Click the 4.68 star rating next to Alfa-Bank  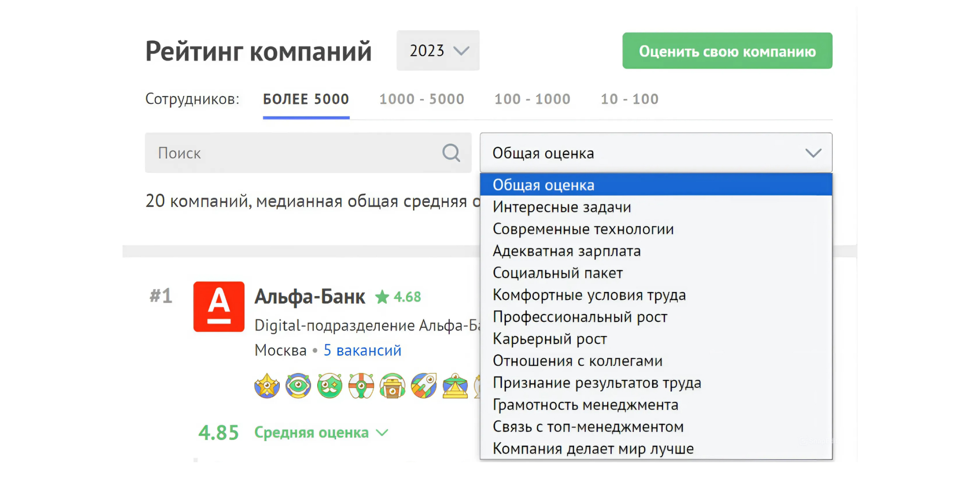(398, 297)
